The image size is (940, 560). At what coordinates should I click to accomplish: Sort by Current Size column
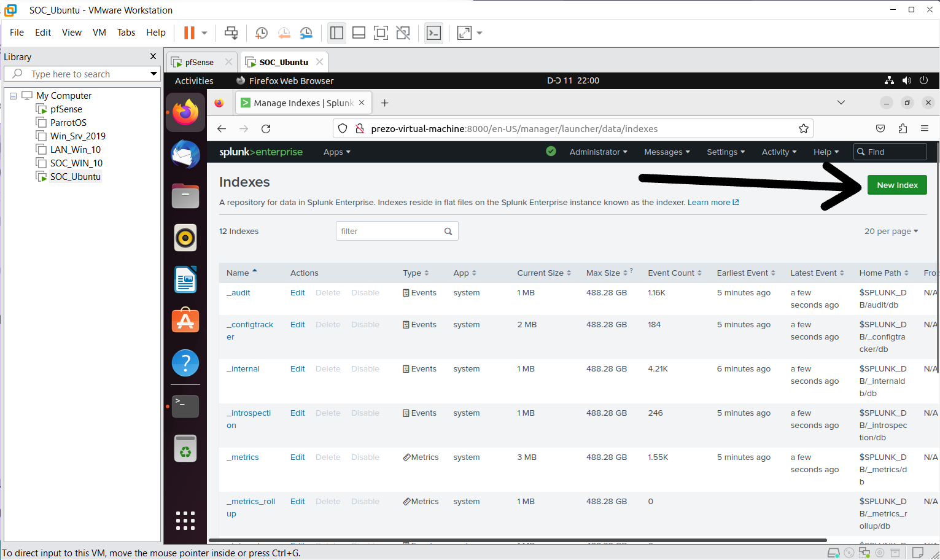coord(544,273)
